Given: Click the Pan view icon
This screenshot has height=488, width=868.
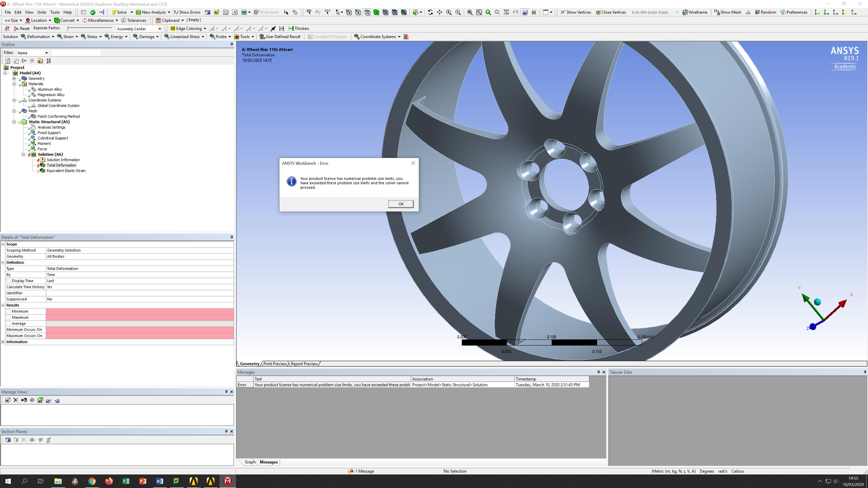Looking at the screenshot, I should 439,12.
